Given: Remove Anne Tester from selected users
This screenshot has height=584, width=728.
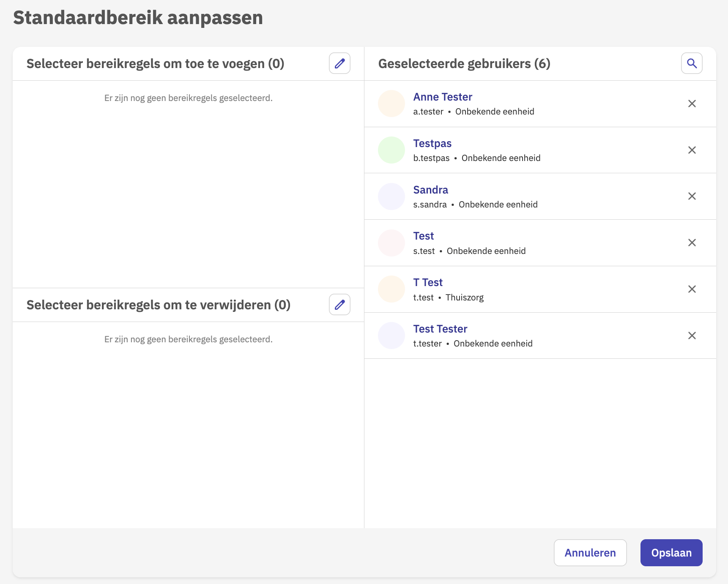Looking at the screenshot, I should pyautogui.click(x=692, y=104).
